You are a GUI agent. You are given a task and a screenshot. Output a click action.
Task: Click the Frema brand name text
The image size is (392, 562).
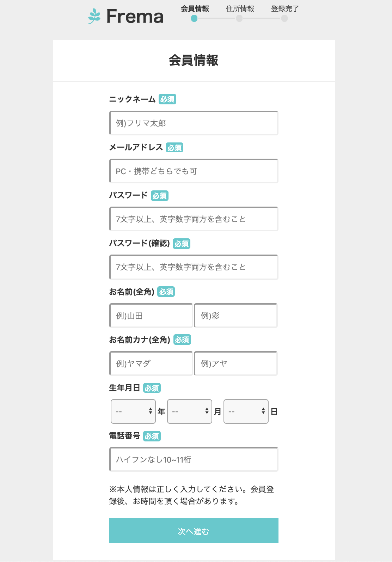click(135, 17)
